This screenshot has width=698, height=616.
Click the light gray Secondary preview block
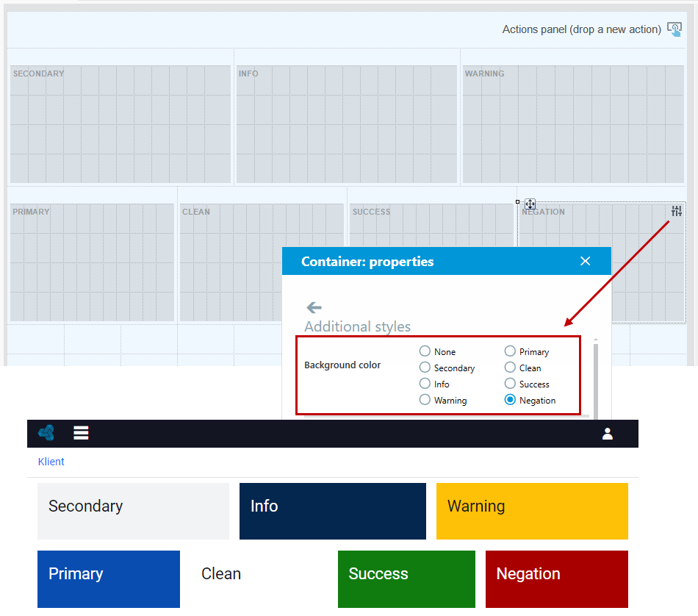tap(133, 511)
